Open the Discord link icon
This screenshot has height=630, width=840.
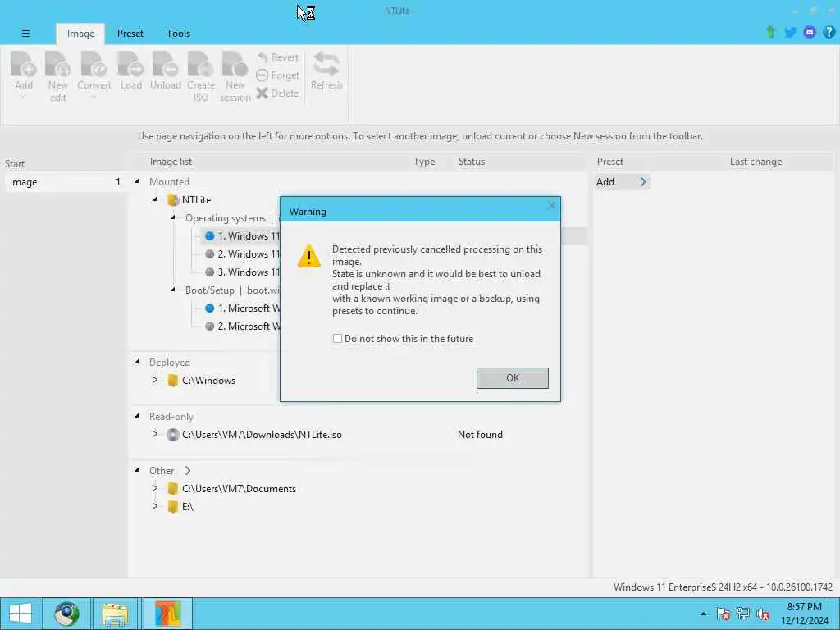click(x=810, y=32)
